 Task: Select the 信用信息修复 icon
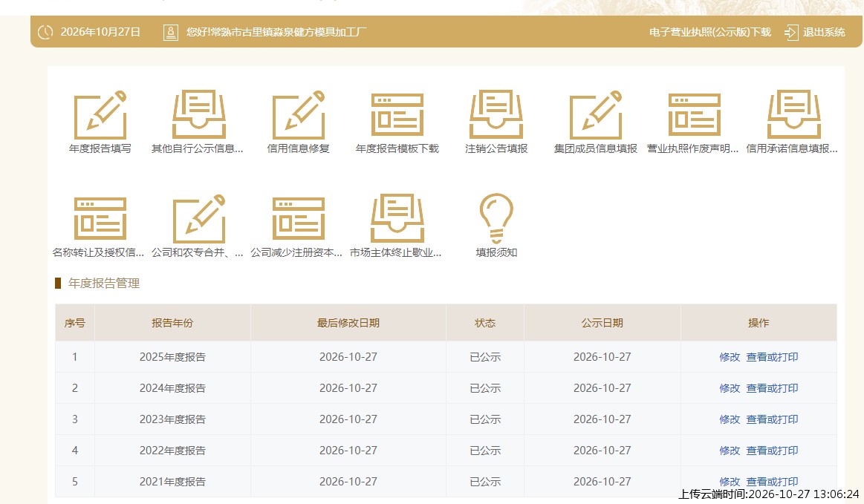click(298, 114)
